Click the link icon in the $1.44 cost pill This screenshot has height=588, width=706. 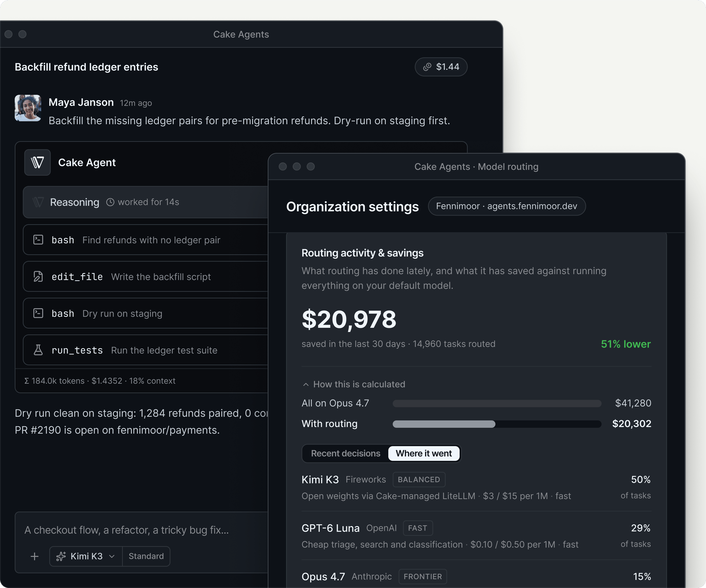pyautogui.click(x=427, y=67)
